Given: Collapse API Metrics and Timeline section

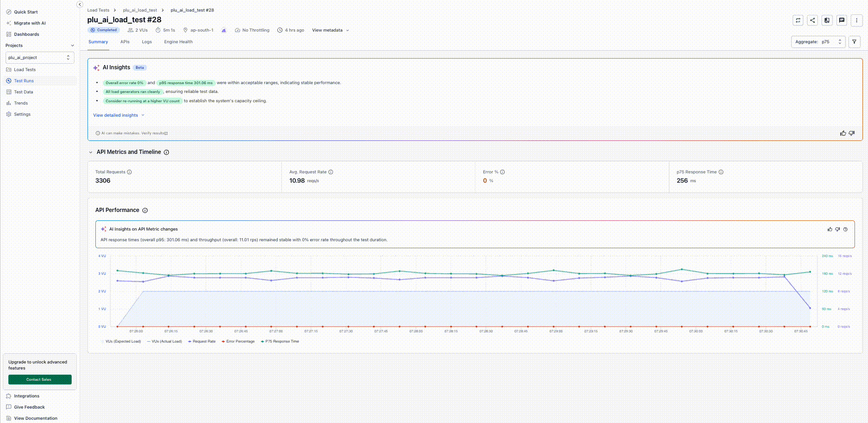Looking at the screenshot, I should point(91,152).
